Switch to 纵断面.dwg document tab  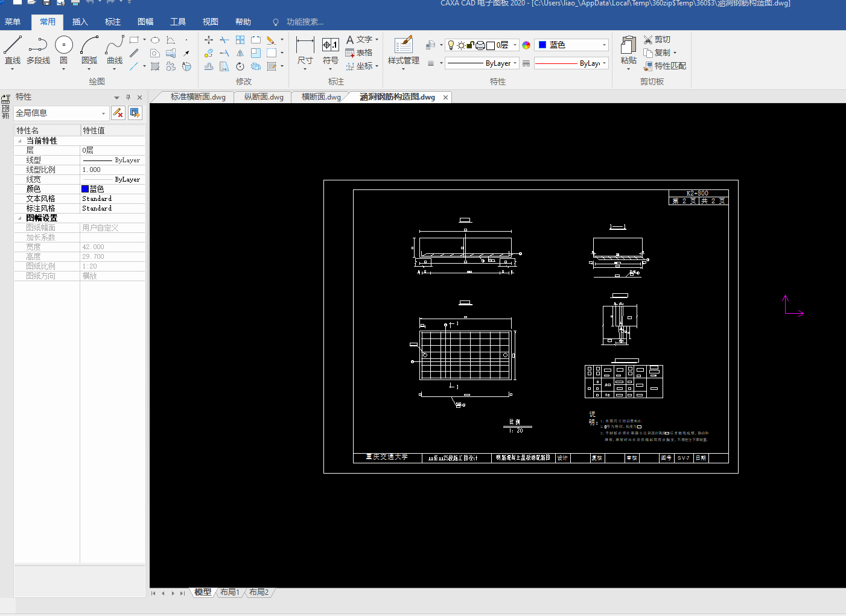[x=264, y=97]
